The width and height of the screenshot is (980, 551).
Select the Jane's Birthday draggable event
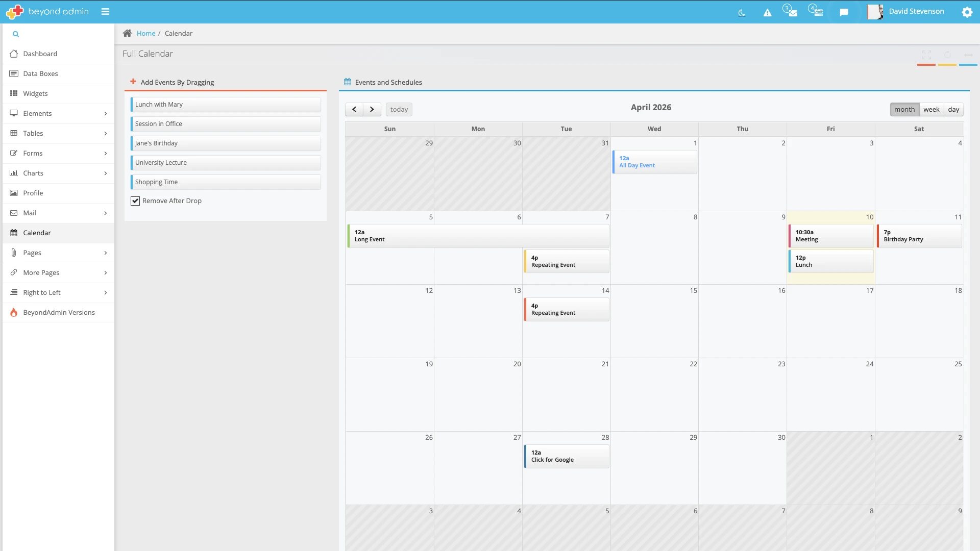(x=226, y=143)
